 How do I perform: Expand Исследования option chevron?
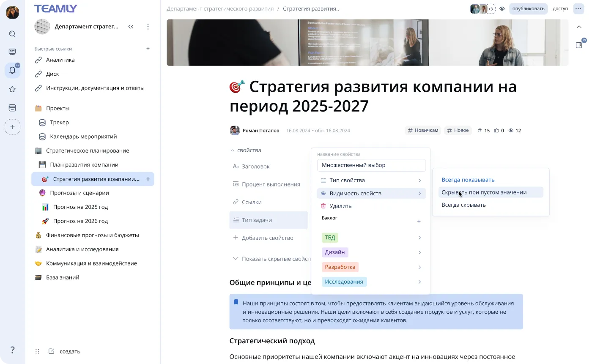coord(419,282)
